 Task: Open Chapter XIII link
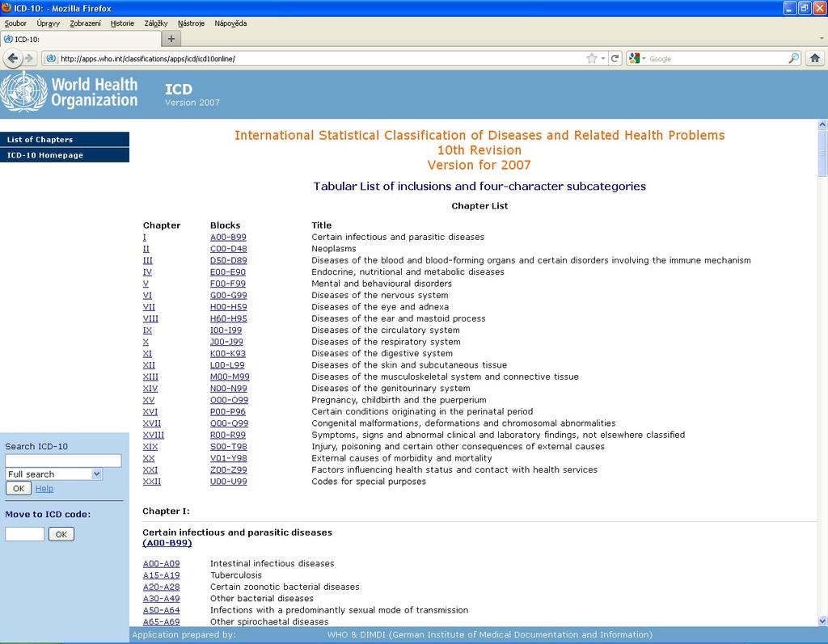tap(150, 377)
